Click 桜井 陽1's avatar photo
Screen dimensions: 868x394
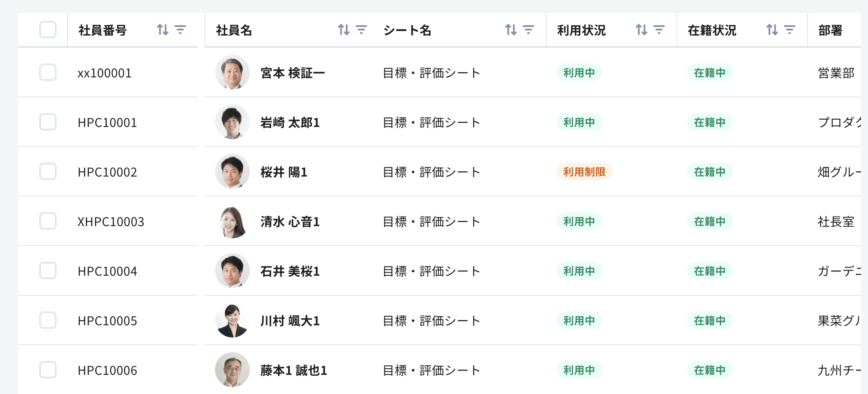coord(232,171)
